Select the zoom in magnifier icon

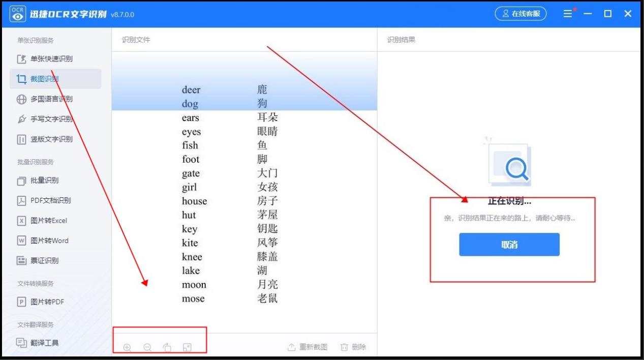(x=127, y=348)
